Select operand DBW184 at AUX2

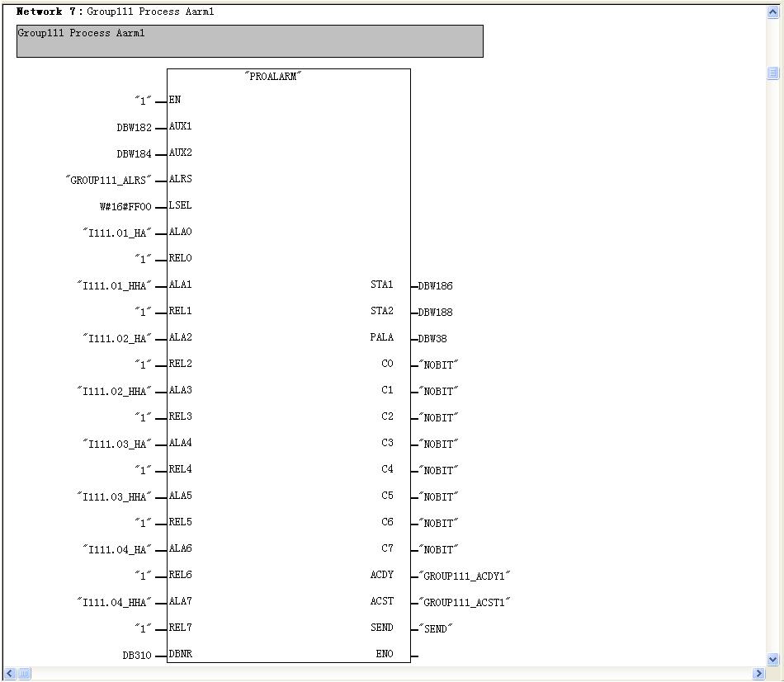click(134, 154)
